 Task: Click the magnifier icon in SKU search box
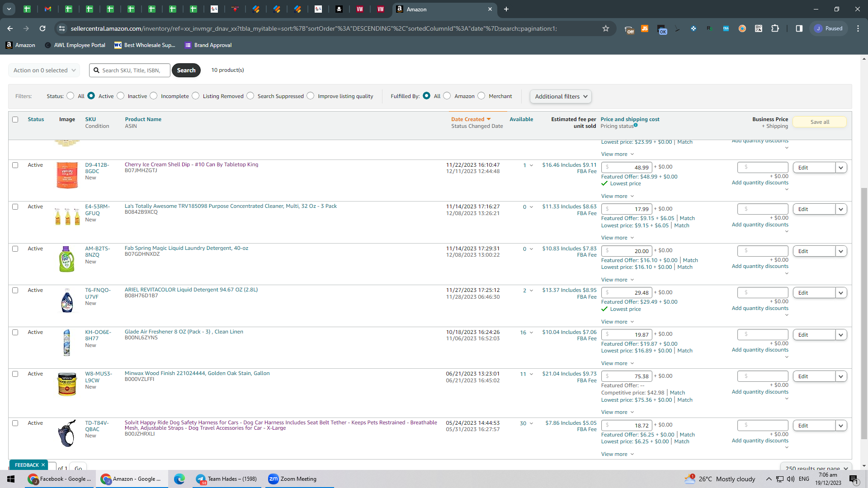click(96, 70)
